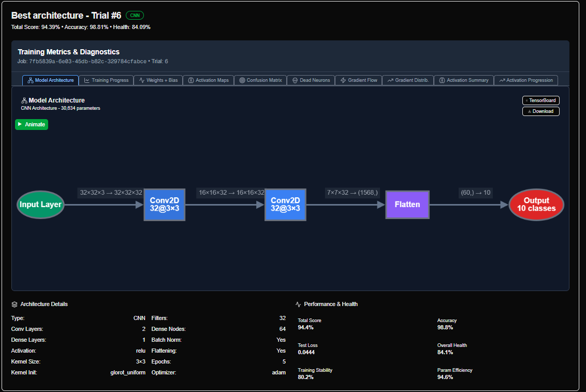Click the Activation Maps info icon
The image size is (586, 392).
(191, 80)
